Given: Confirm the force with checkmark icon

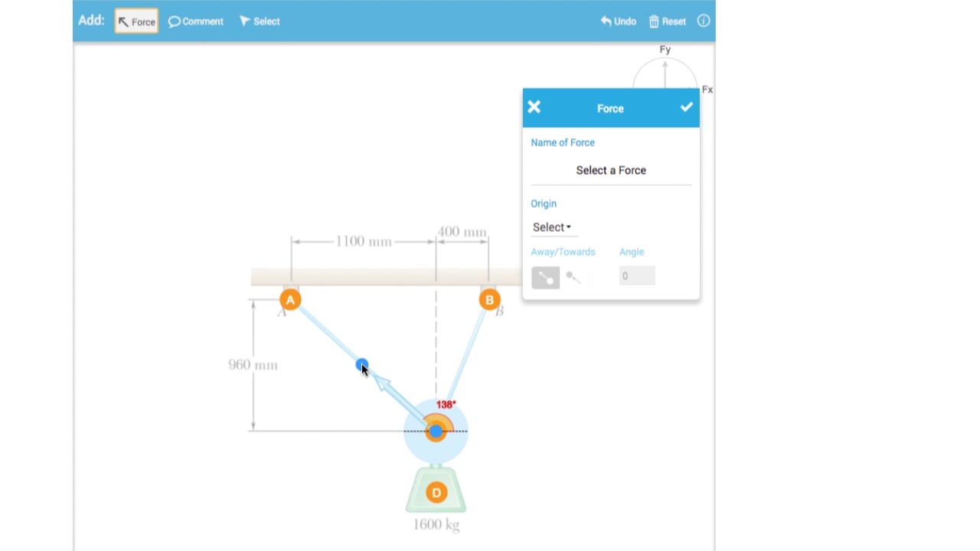Looking at the screenshot, I should [x=686, y=108].
